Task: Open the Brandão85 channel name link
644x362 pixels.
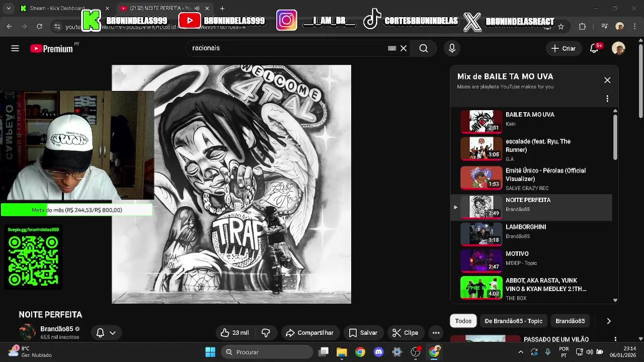Action: click(x=57, y=329)
